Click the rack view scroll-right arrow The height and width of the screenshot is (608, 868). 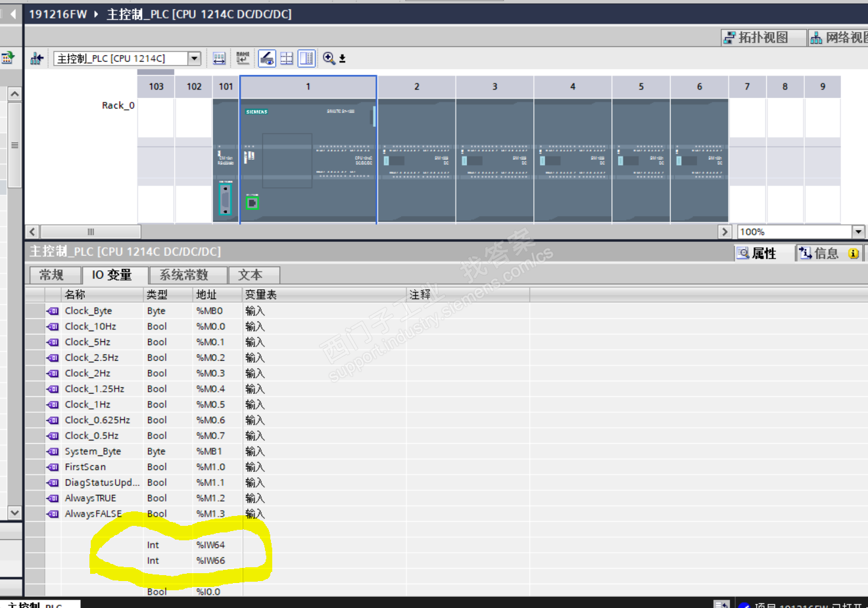(725, 232)
